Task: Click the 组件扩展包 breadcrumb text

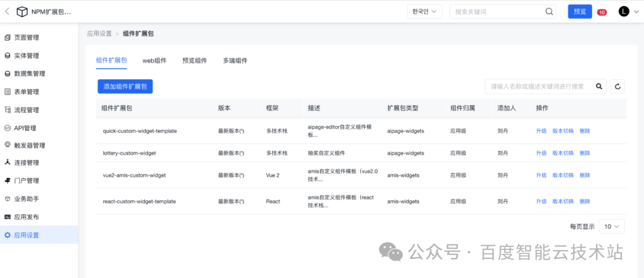Action: click(x=138, y=33)
